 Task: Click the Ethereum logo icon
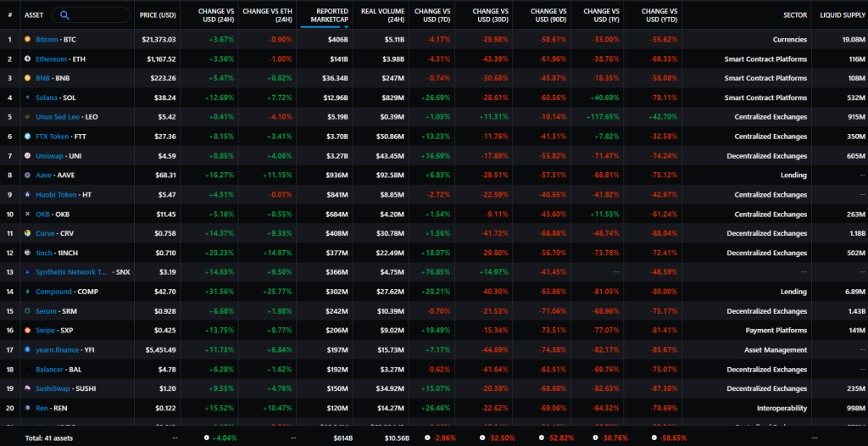coord(28,59)
